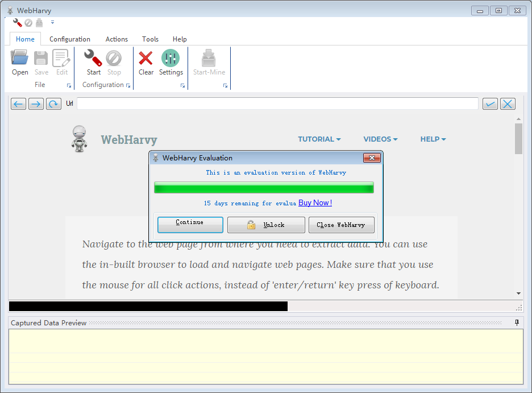This screenshot has height=393, width=532.
Task: Click the Start-Mine ribbon icon
Action: click(209, 63)
